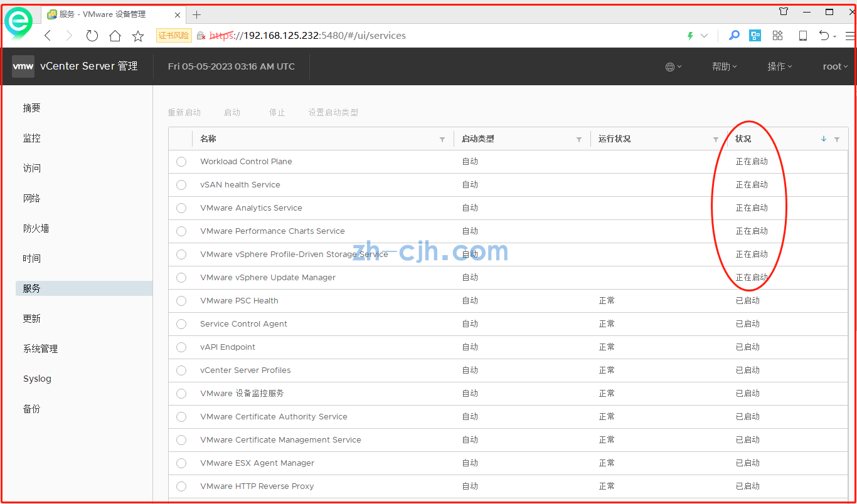Image resolution: width=857 pixels, height=504 pixels.
Task: Open the QR code icon in toolbar
Action: point(755,36)
